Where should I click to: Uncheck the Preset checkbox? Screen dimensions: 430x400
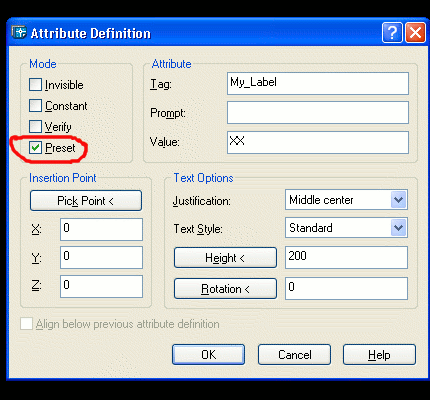coord(35,148)
